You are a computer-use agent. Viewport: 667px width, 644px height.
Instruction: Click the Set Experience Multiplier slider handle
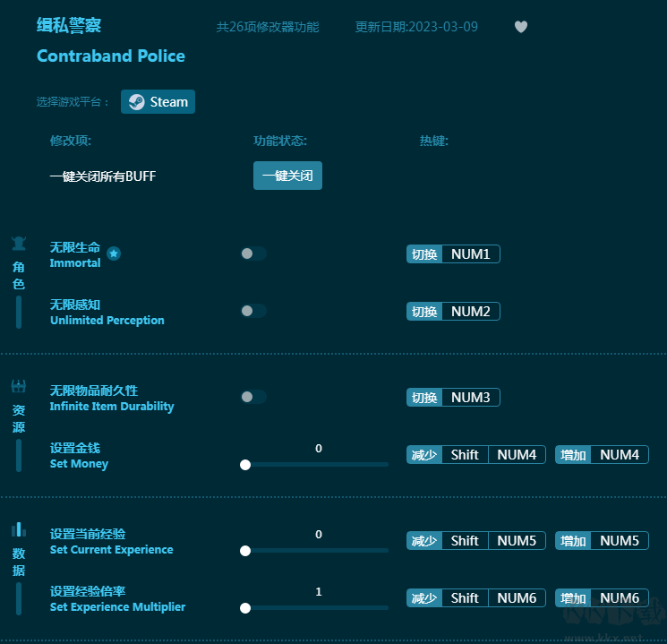tap(245, 608)
